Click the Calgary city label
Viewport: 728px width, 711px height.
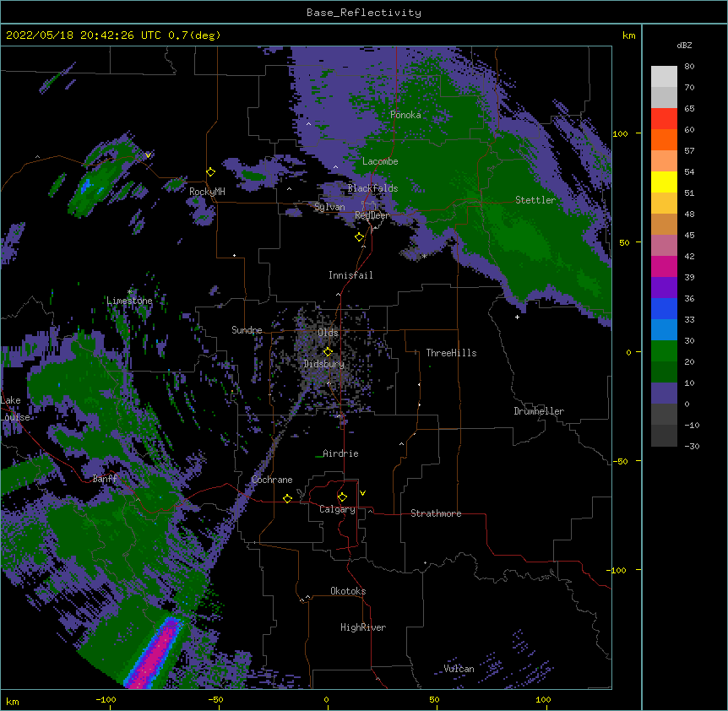337,509
